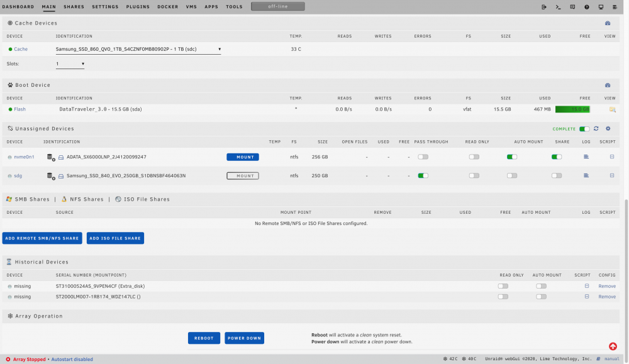Open the info monitor icon in top bar
This screenshot has height=364, width=629.
601,7
